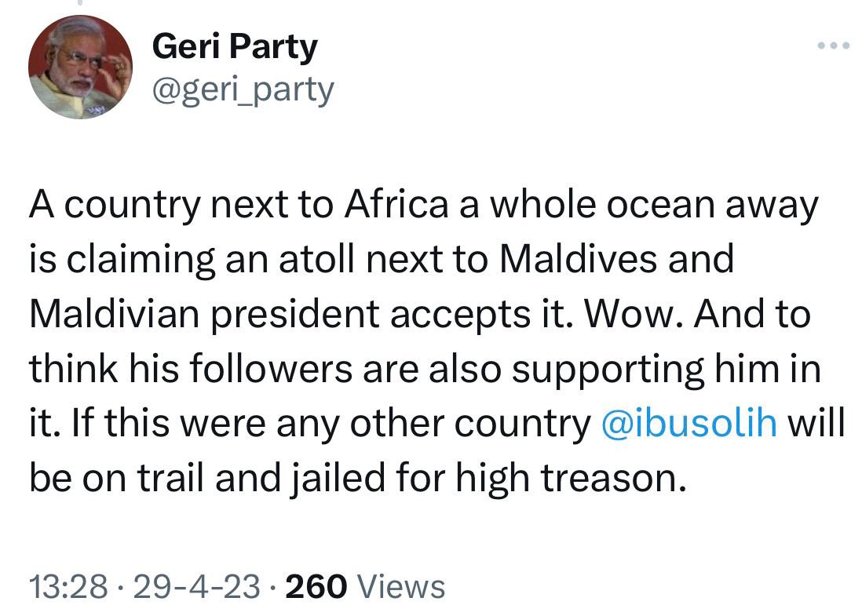Click the 29-4-23 post date
Image resolution: width=862 pixels, height=616 pixels.
pos(196,585)
